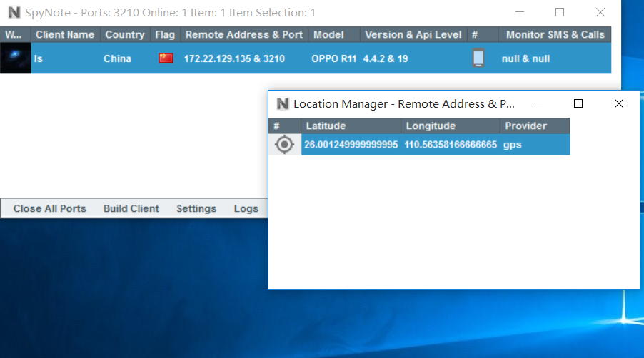The width and height of the screenshot is (644, 358).
Task: Close the Location Manager window
Action: (x=619, y=103)
